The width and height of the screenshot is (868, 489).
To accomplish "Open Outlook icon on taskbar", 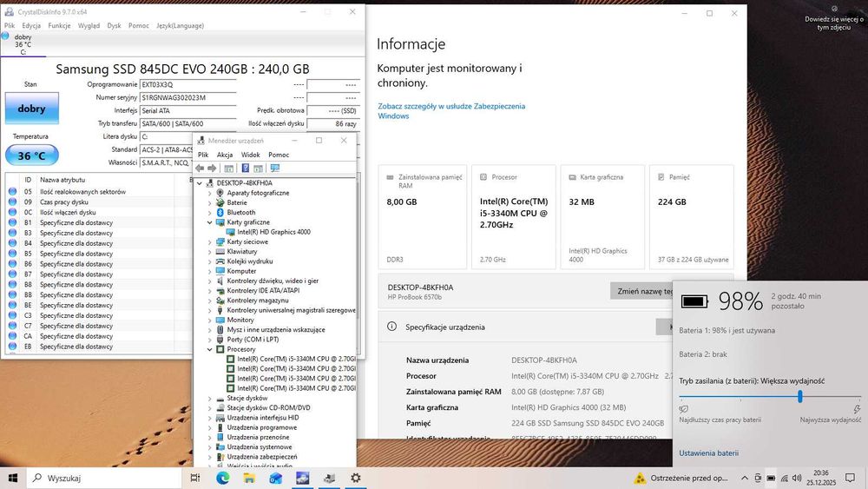I will pyautogui.click(x=276, y=478).
